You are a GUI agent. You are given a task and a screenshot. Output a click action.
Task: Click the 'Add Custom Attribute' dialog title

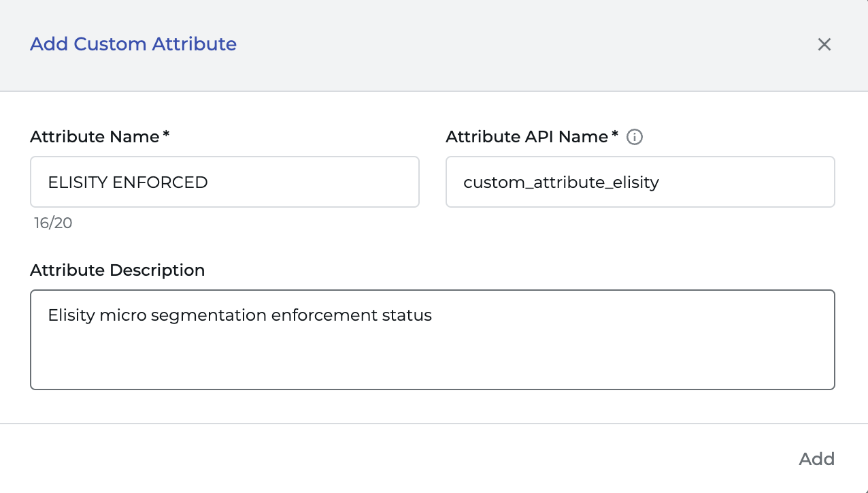133,44
